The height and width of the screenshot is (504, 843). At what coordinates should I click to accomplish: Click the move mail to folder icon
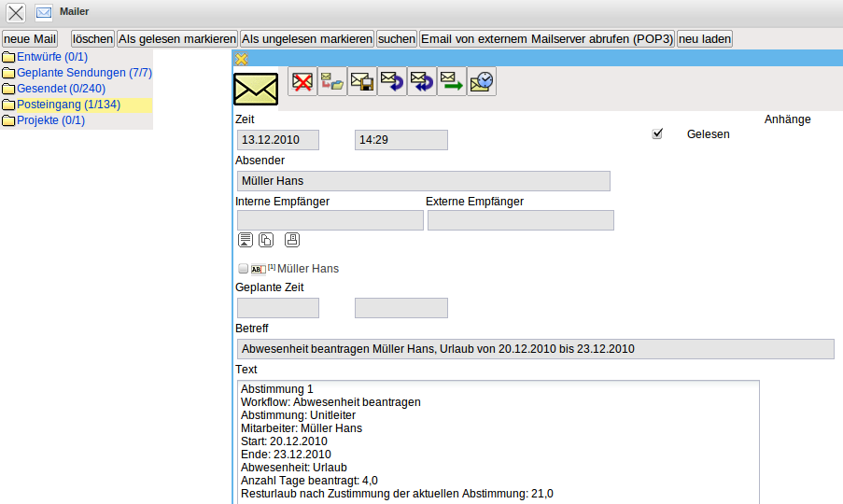[x=331, y=82]
